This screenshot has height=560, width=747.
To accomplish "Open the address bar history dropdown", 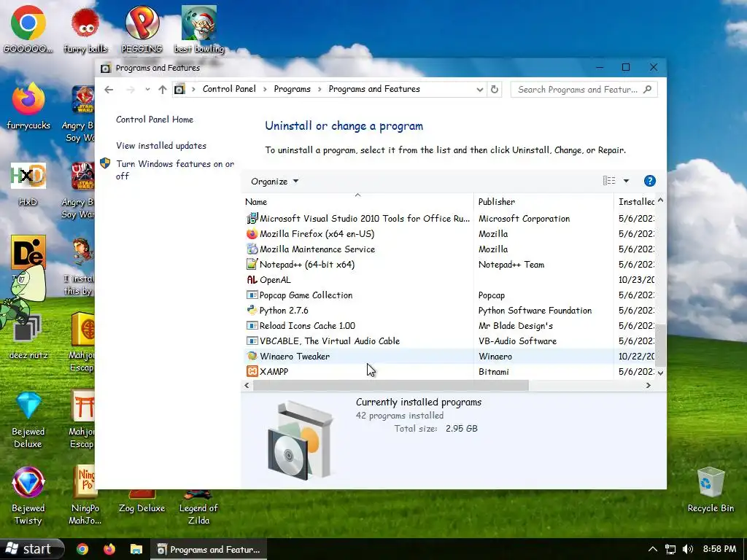I will pos(479,90).
